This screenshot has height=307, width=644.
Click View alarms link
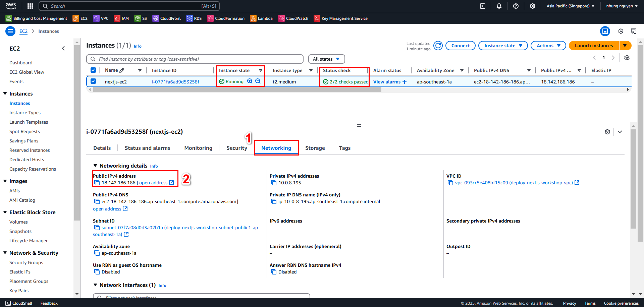coord(387,81)
